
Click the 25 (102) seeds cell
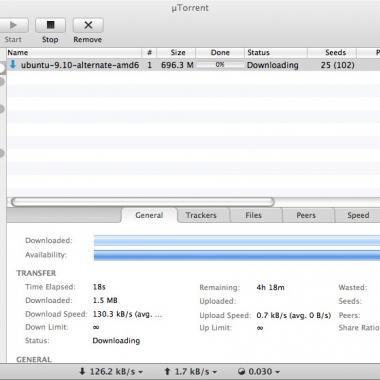coord(338,65)
